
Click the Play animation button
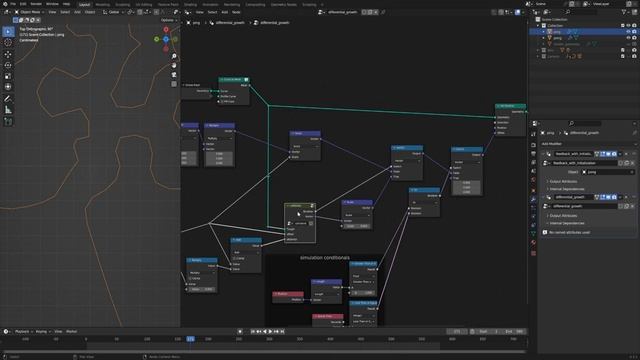[x=270, y=332]
